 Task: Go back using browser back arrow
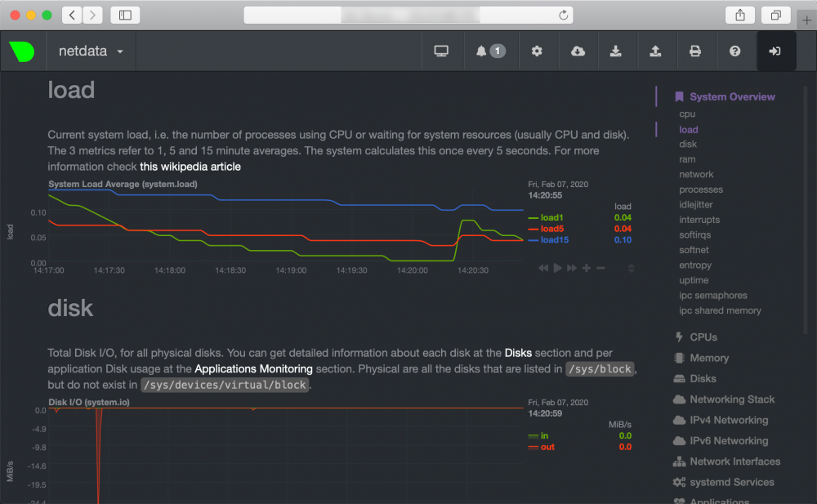point(73,16)
